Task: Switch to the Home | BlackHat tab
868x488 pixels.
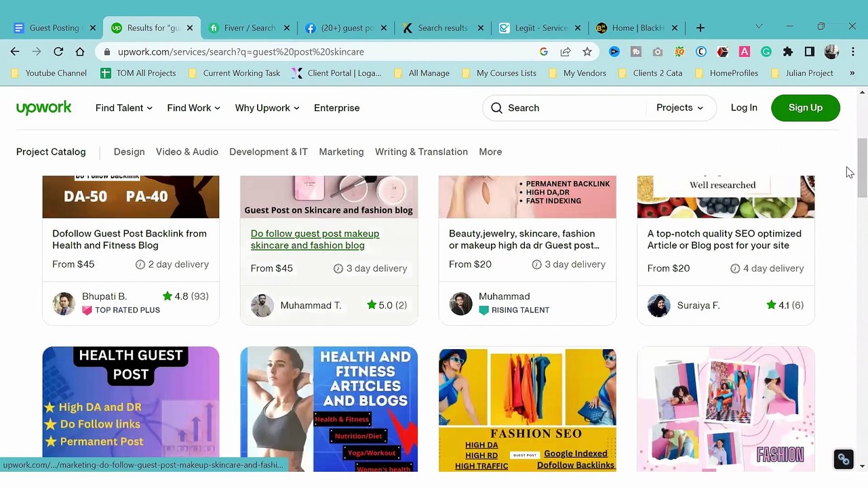Action: pos(636,28)
